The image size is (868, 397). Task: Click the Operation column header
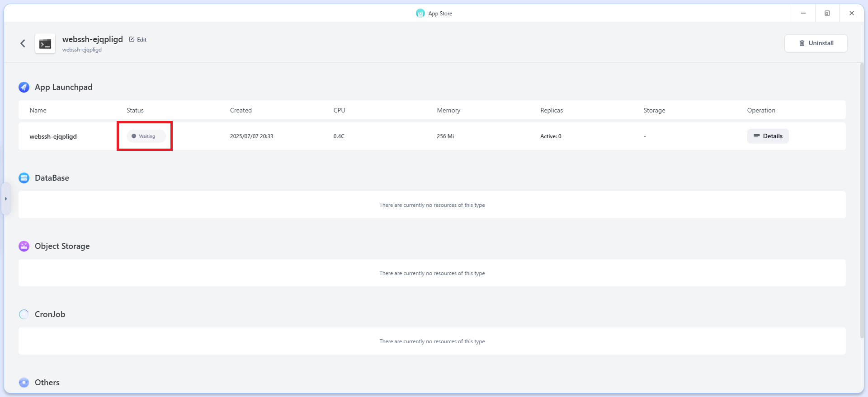click(761, 110)
